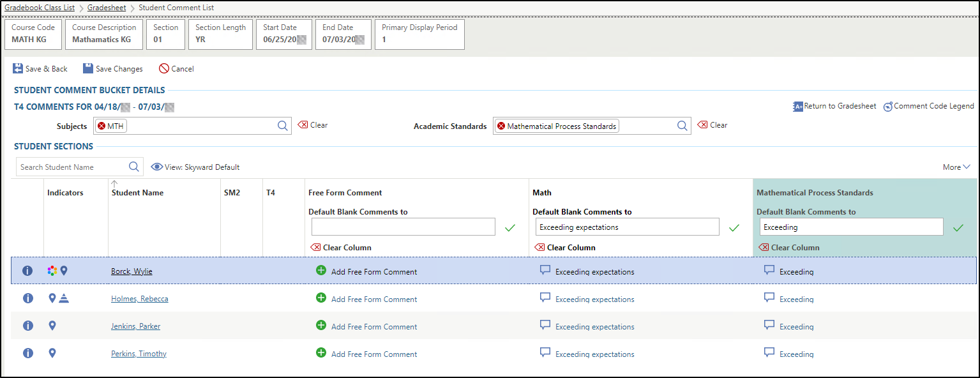Click the Search Student Name field
This screenshot has height=378, width=980.
tap(72, 167)
